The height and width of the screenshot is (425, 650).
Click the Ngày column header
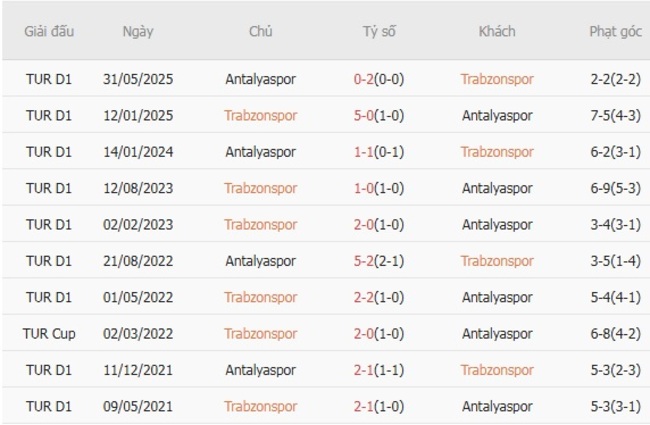(x=138, y=31)
